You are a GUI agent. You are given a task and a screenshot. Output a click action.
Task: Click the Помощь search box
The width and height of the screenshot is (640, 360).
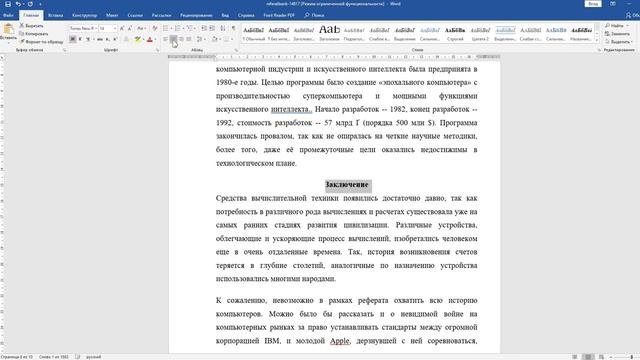315,15
